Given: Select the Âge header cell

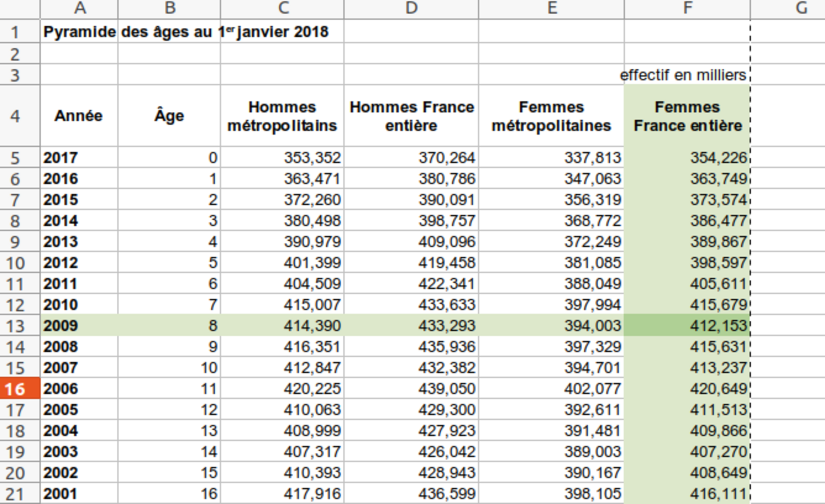Looking at the screenshot, I should 169,116.
